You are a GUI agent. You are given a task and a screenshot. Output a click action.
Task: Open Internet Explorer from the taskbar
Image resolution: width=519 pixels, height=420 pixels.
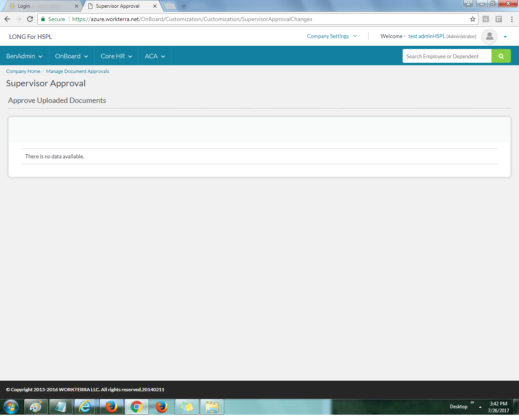[x=85, y=407]
